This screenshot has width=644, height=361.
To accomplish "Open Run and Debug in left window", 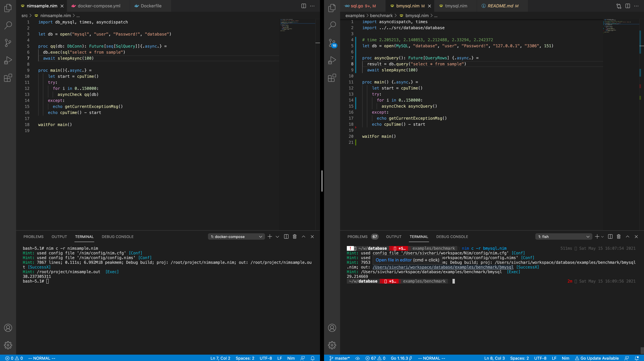I will tap(8, 60).
